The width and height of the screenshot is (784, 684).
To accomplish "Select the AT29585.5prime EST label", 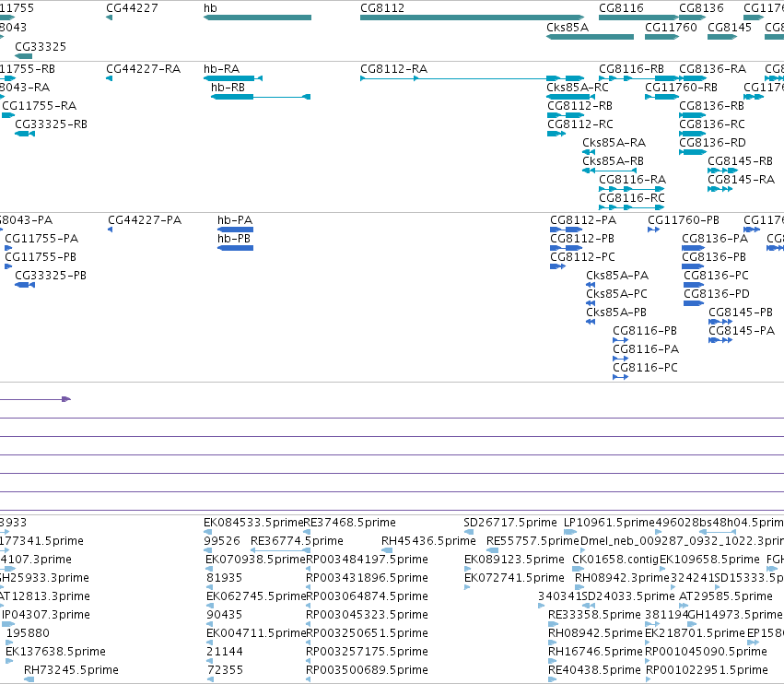I will coord(726,596).
